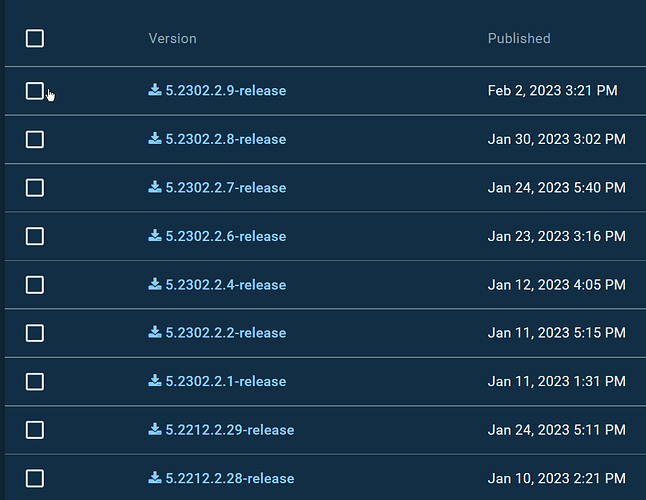
Task: Click download icon for 5.2212.2.28-release
Action: pos(155,478)
